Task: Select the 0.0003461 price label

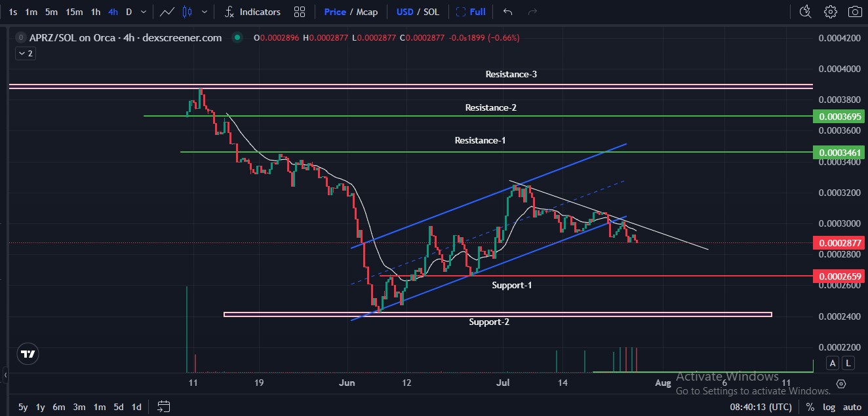Action: coord(839,153)
